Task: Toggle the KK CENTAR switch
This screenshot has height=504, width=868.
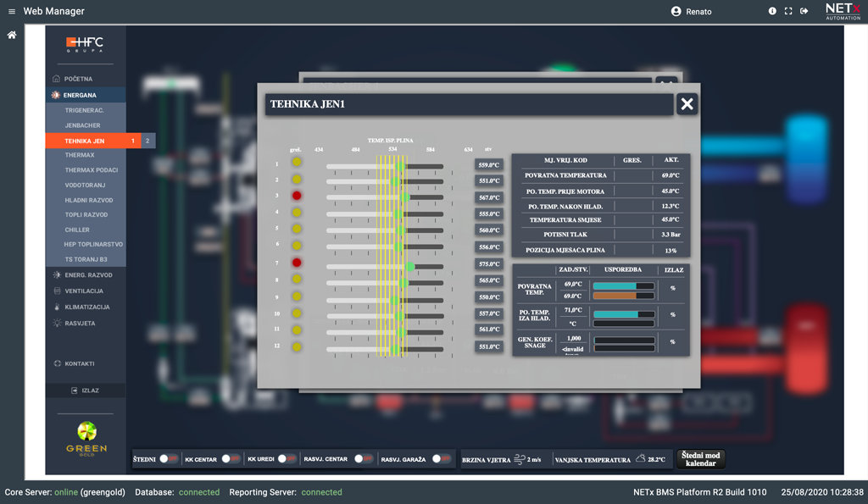Action: 230,459
